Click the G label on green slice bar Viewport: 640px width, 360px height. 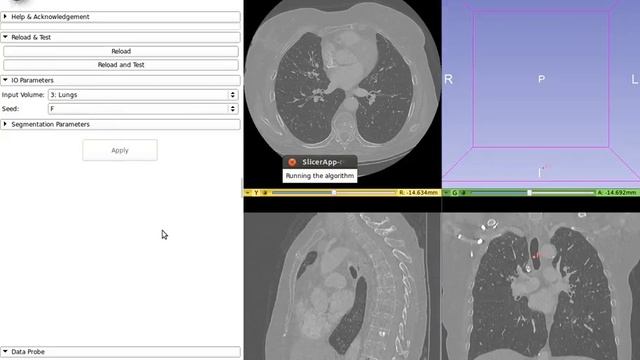454,192
